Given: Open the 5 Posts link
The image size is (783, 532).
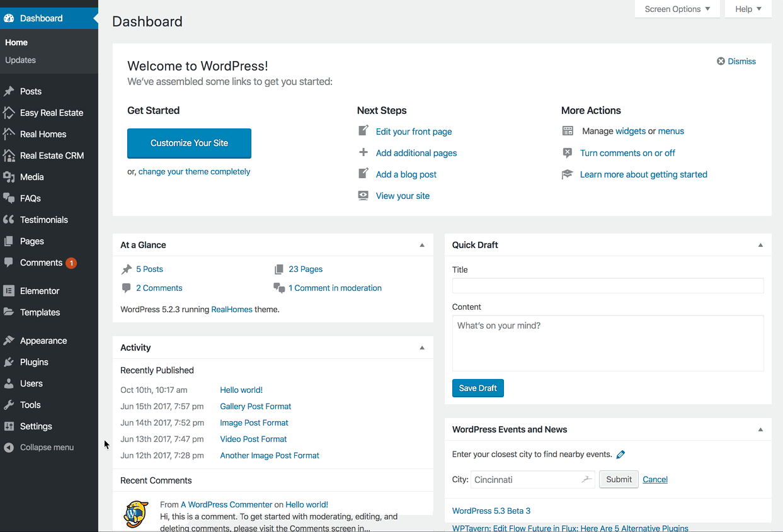Looking at the screenshot, I should pos(149,269).
